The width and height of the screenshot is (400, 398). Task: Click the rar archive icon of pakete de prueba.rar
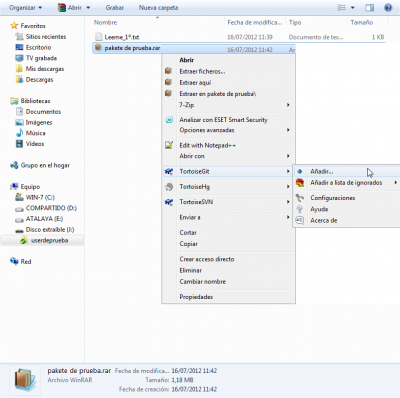pyautogui.click(x=98, y=48)
